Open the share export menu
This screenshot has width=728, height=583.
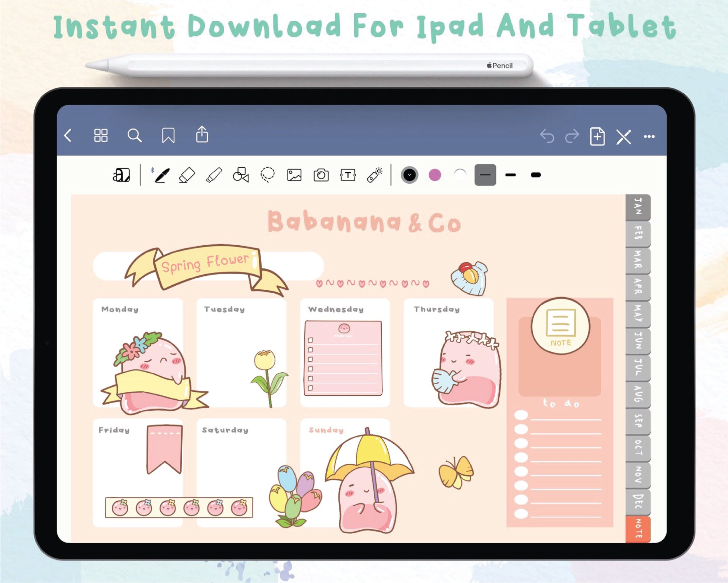coord(202,134)
